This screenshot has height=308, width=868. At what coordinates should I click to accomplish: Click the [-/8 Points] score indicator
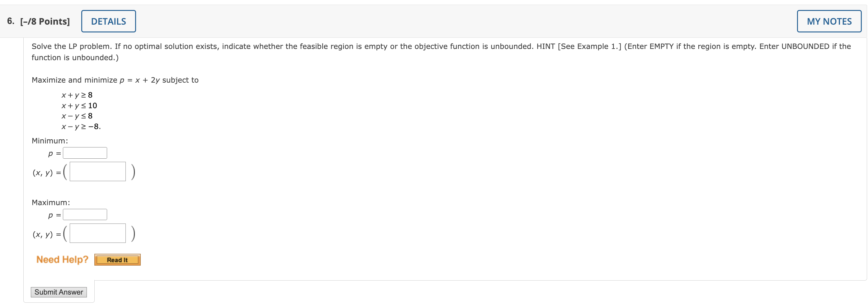coord(45,21)
